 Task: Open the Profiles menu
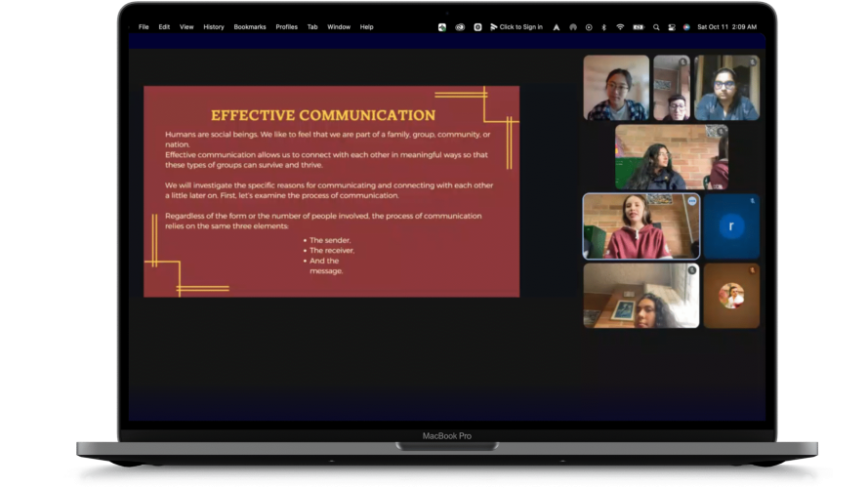coord(286,27)
